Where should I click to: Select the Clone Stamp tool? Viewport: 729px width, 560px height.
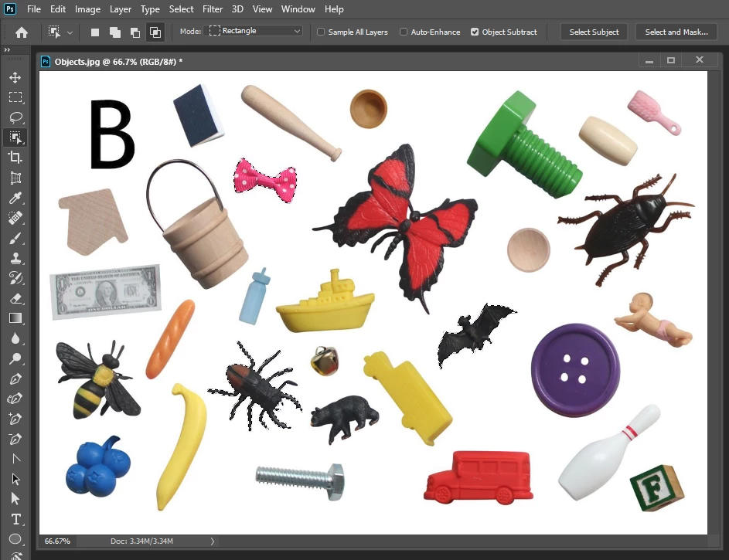15,258
